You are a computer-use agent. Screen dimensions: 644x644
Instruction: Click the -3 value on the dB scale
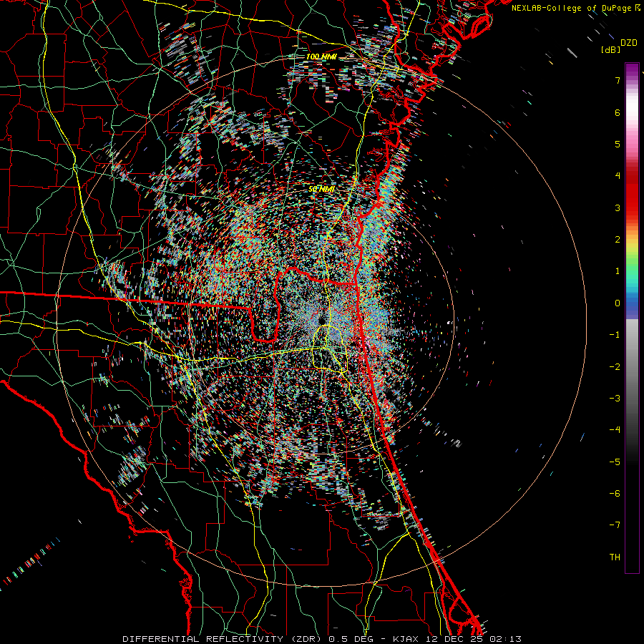coord(615,399)
